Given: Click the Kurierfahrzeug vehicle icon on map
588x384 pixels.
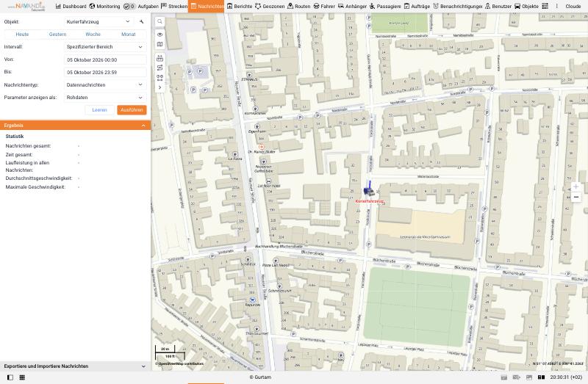Looking at the screenshot, I should 369,190.
